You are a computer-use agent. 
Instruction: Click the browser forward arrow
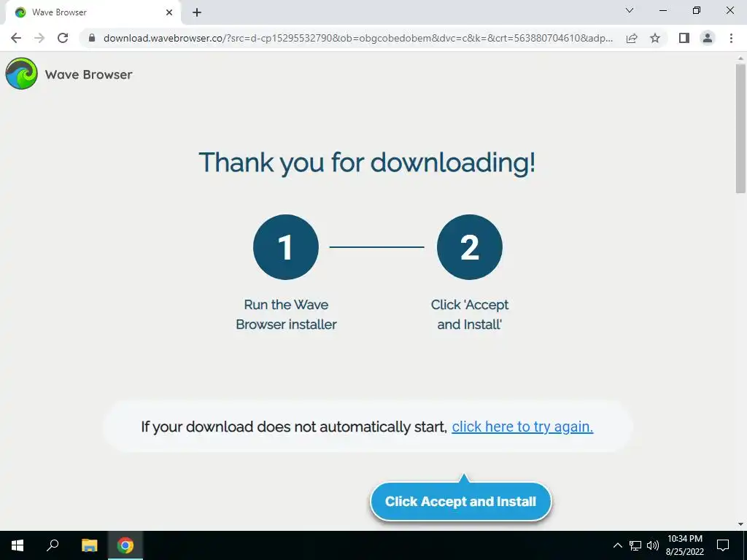coord(39,38)
